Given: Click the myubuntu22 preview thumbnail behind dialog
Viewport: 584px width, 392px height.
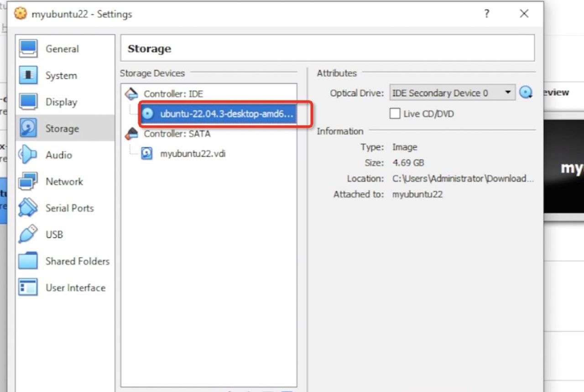Looking at the screenshot, I should click(564, 167).
